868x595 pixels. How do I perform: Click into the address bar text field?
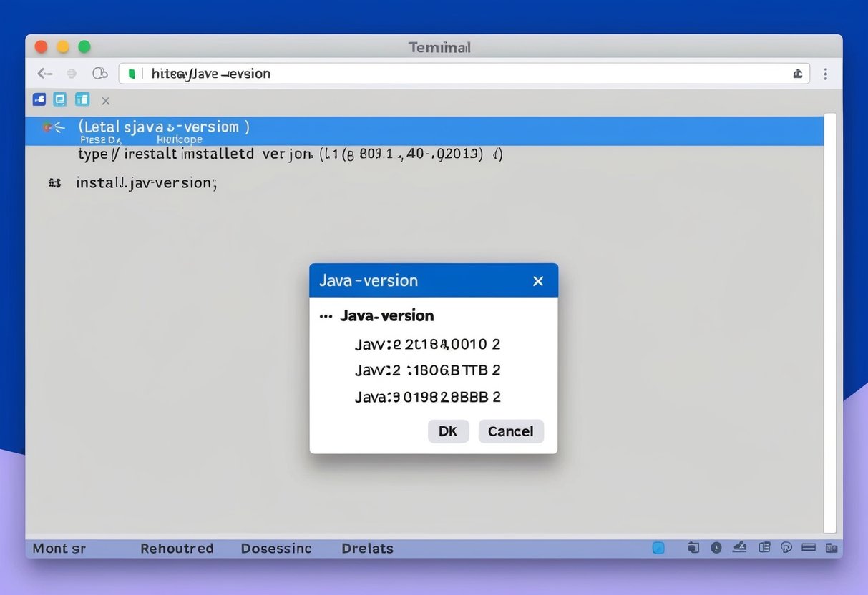(x=458, y=74)
